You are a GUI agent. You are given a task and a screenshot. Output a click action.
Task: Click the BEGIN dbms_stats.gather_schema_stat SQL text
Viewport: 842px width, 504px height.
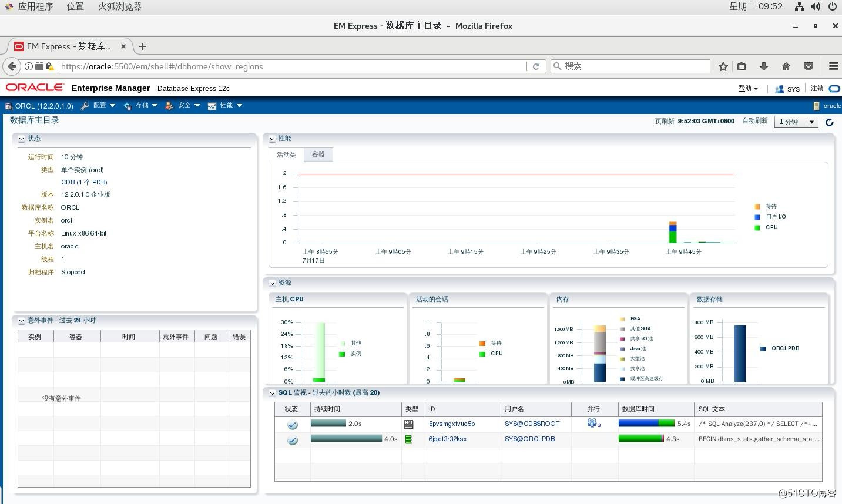tap(759, 439)
